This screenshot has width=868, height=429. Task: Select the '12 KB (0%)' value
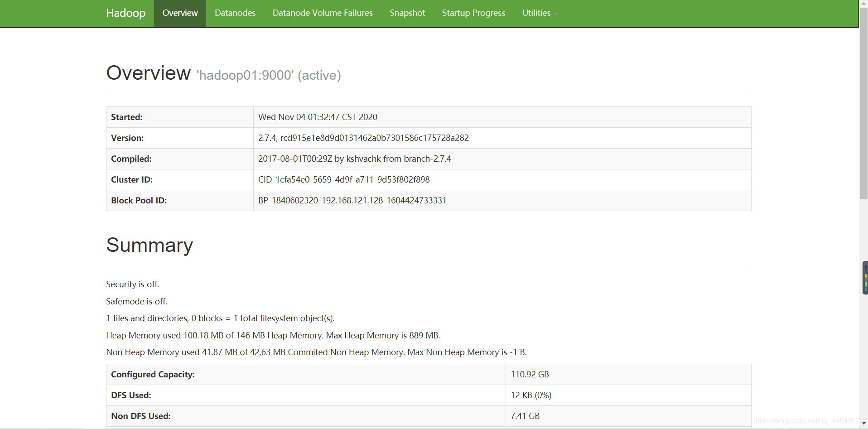pos(531,395)
